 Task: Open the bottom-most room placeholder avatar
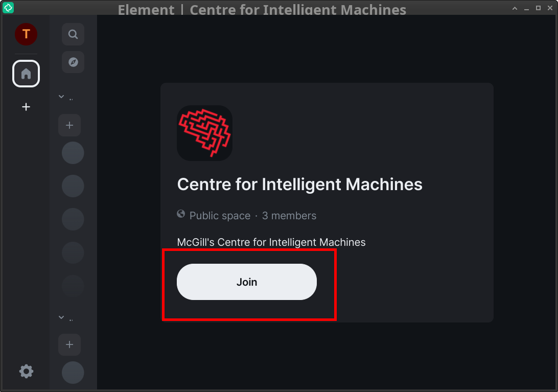[x=73, y=373]
